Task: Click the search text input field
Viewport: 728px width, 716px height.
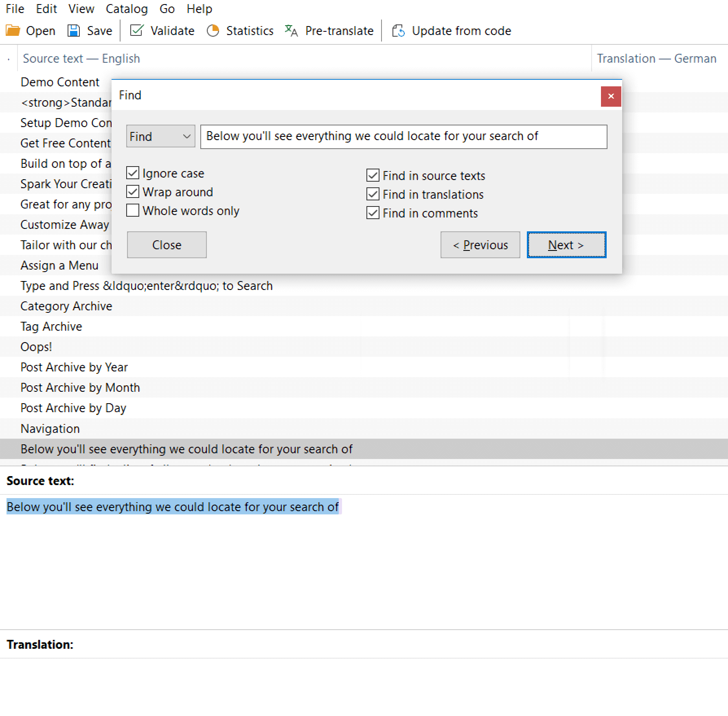Action: [403, 136]
